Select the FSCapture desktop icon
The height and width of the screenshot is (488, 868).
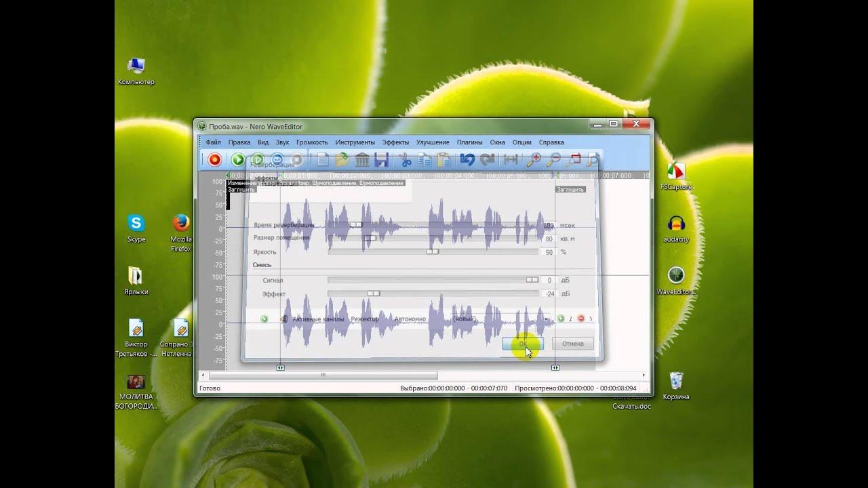[676, 176]
